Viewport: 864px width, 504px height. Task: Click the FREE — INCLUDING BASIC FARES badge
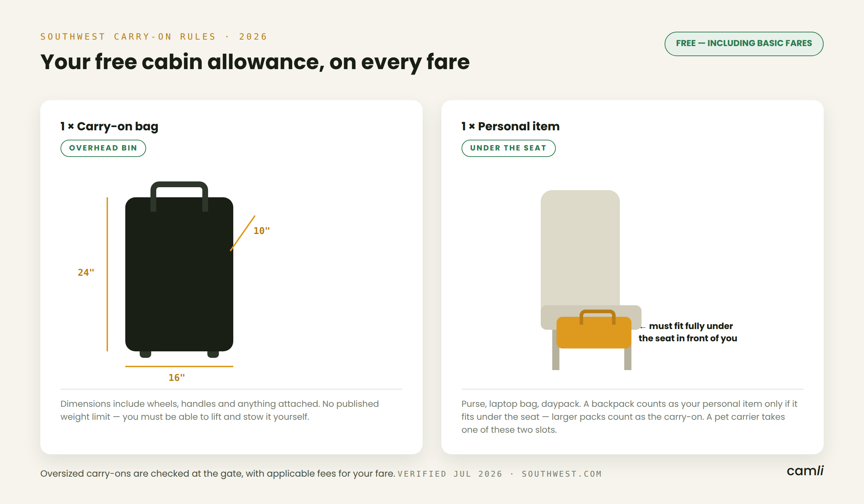pyautogui.click(x=744, y=44)
